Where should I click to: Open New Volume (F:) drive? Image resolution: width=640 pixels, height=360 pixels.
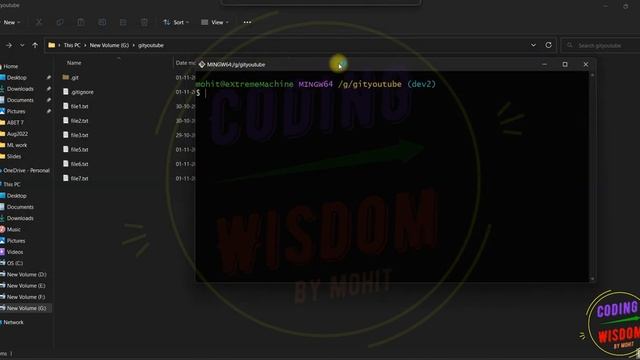(26, 297)
